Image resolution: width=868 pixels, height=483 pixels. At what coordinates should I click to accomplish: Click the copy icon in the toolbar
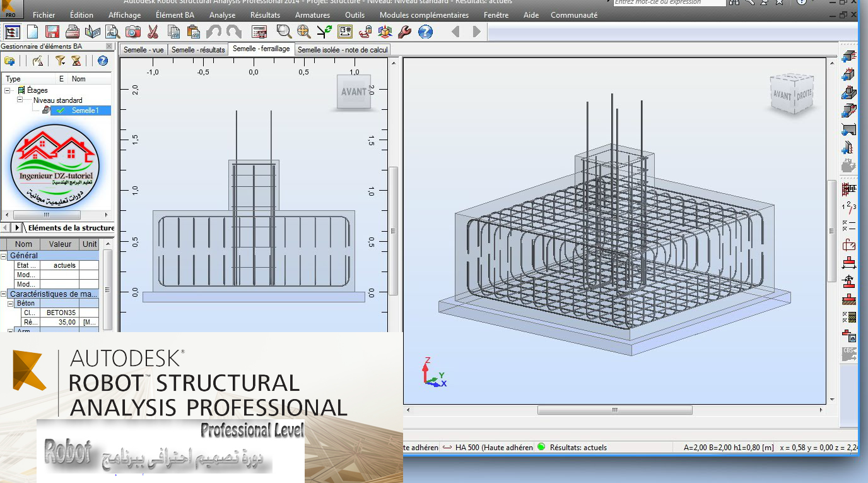click(x=173, y=32)
